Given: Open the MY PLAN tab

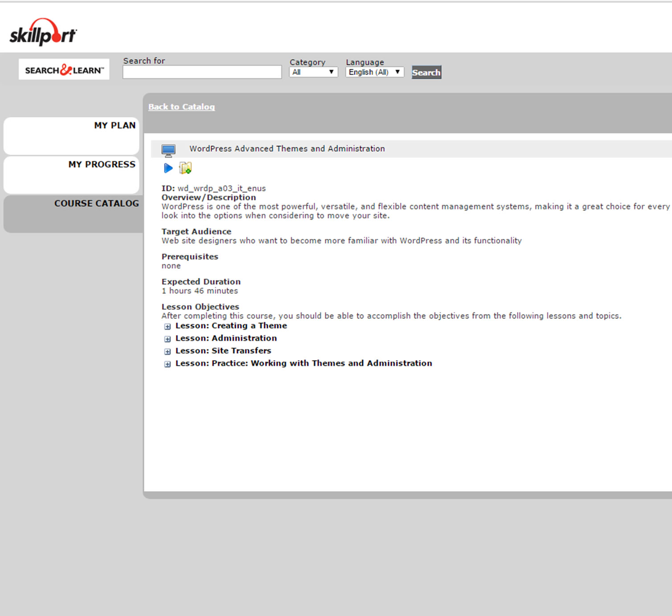Looking at the screenshot, I should coord(71,136).
